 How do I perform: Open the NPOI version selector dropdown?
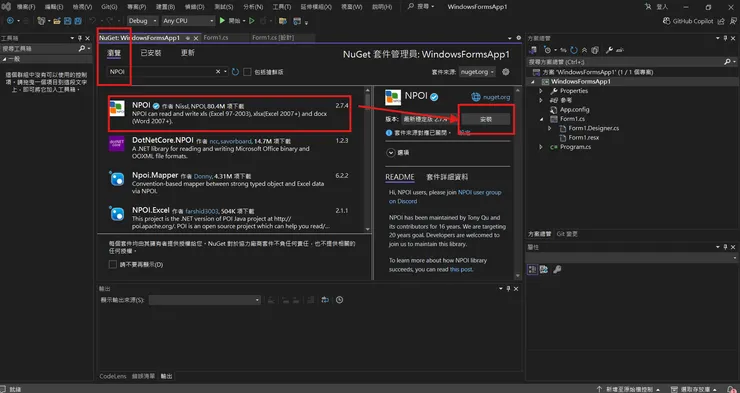[x=430, y=119]
